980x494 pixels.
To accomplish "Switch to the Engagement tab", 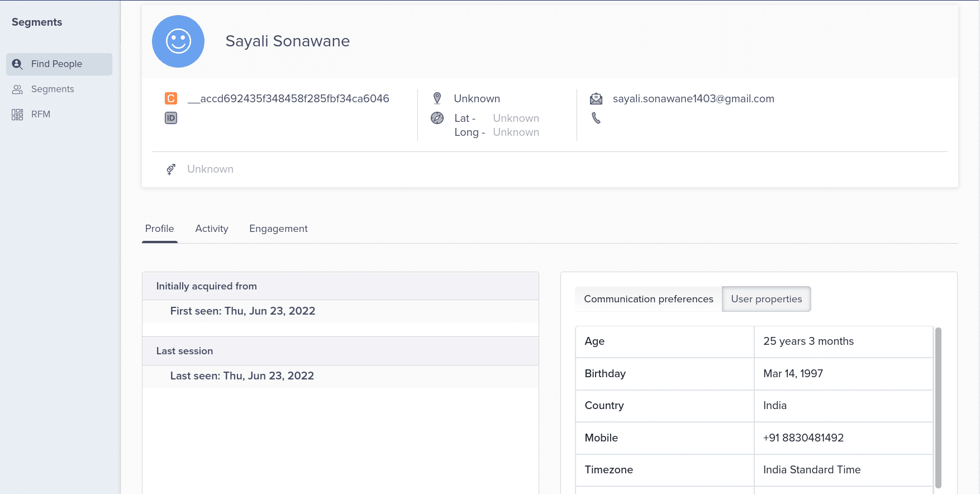I will [278, 229].
